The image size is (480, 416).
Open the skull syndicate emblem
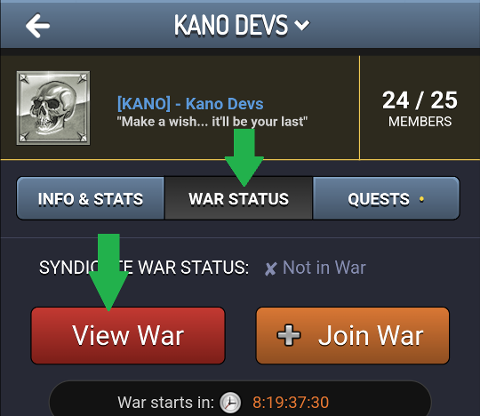[53, 108]
